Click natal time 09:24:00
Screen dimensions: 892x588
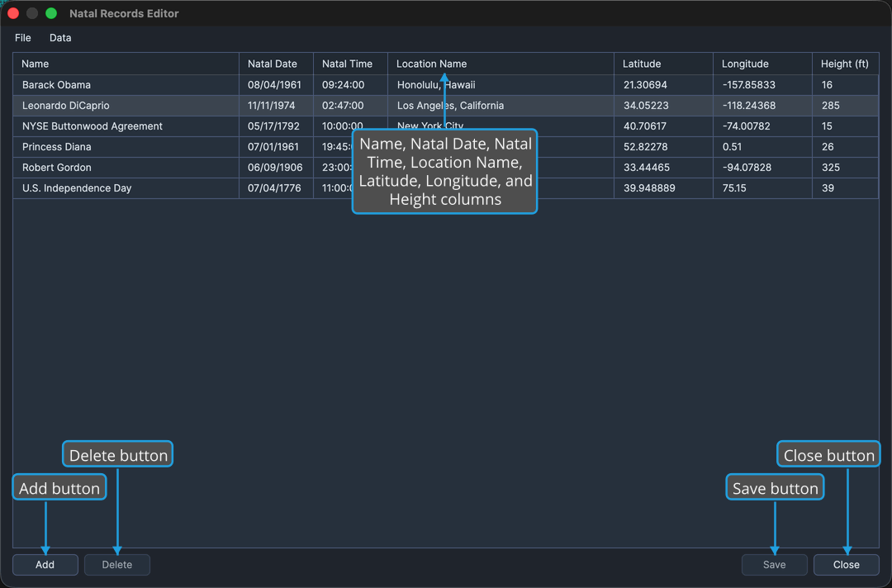[350, 85]
